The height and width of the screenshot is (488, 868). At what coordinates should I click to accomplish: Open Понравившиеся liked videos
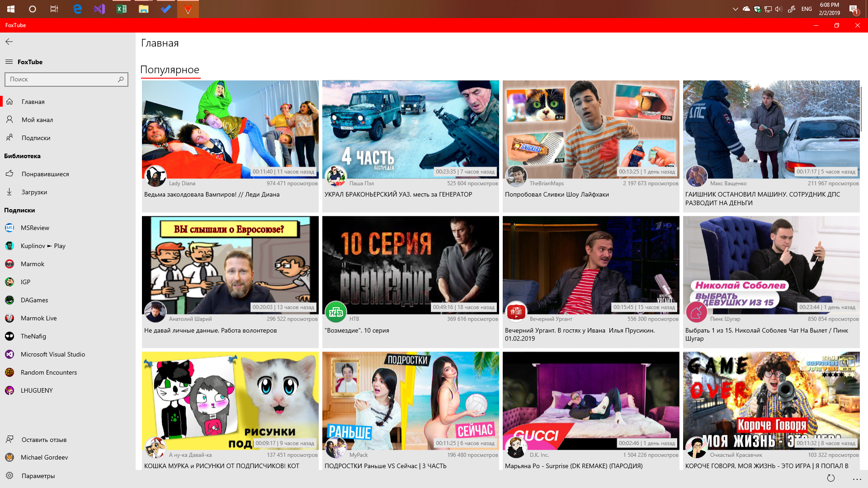[x=45, y=174]
